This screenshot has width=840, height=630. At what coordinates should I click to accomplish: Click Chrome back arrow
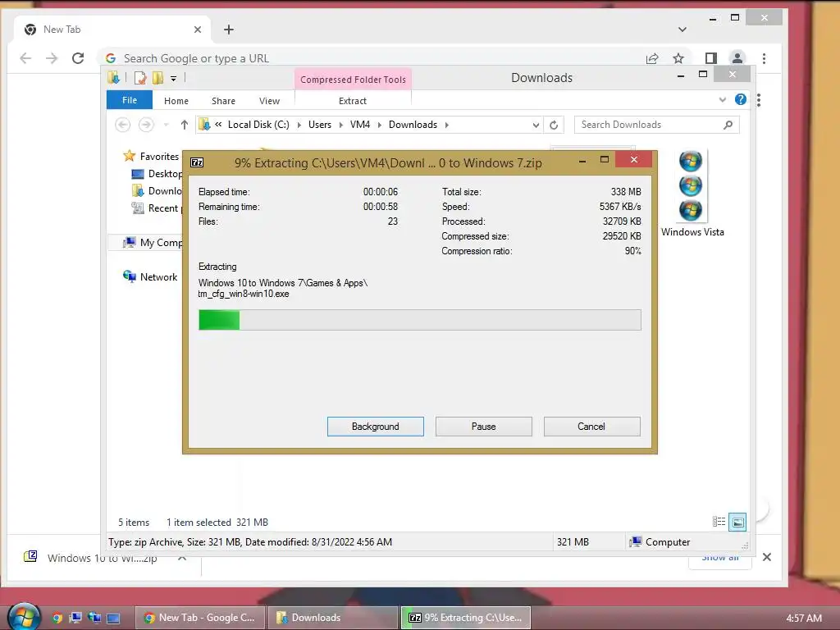tap(25, 58)
